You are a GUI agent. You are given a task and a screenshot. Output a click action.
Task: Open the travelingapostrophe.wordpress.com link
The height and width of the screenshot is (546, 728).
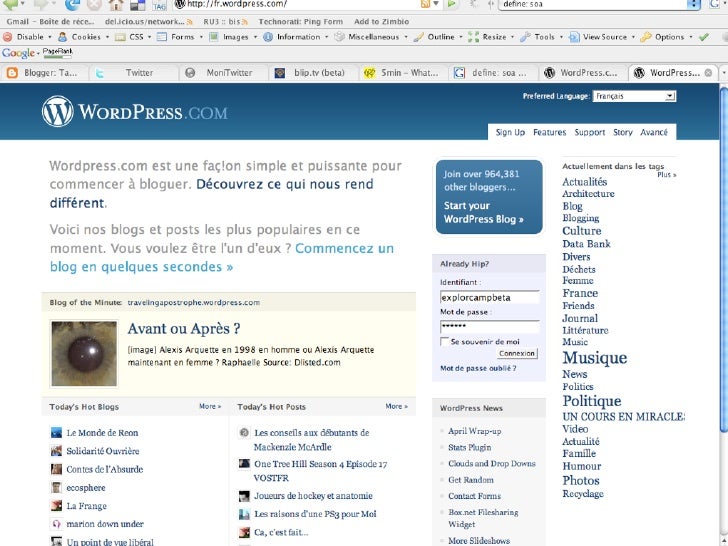[193, 302]
